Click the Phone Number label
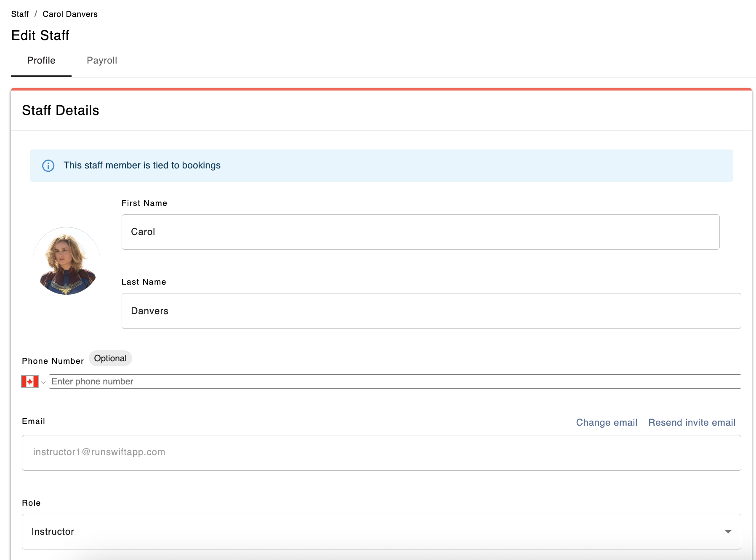The image size is (756, 560). pos(53,361)
